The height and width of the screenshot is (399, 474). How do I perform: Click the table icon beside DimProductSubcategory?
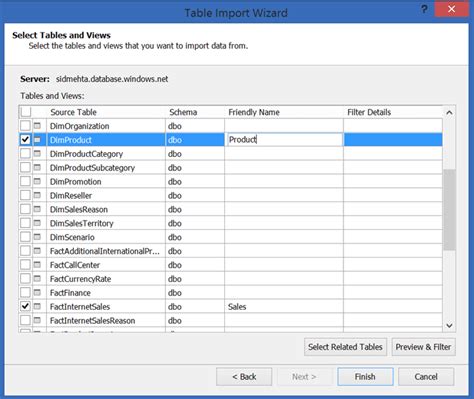click(37, 167)
